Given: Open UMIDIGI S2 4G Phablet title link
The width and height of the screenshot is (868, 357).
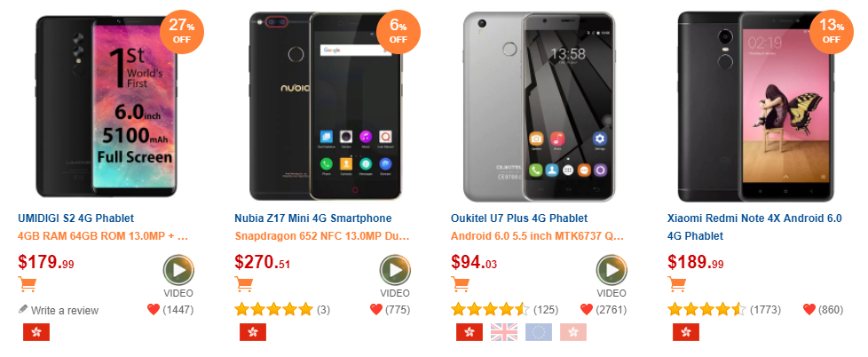Looking at the screenshot, I should pos(75,218).
